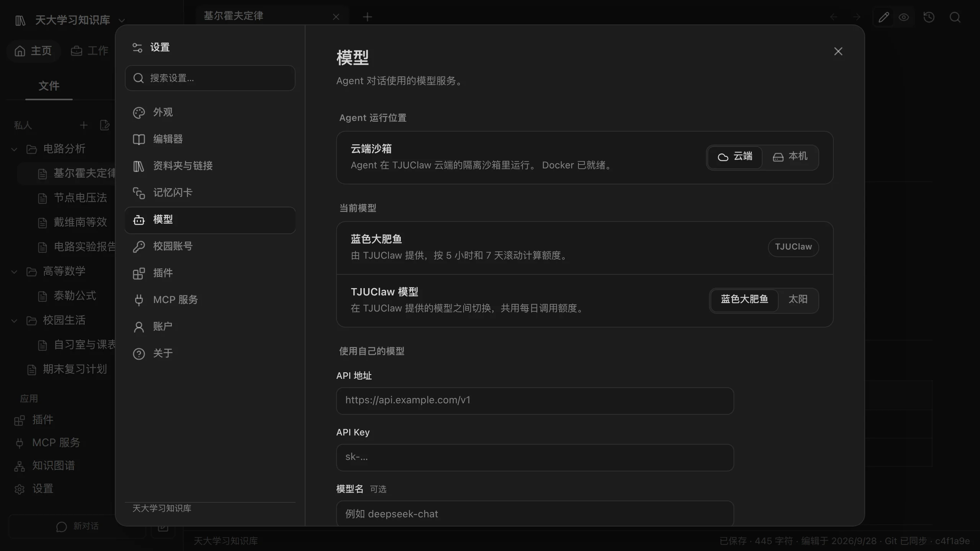Select the 蓝色大肥鱼 model option

click(744, 300)
